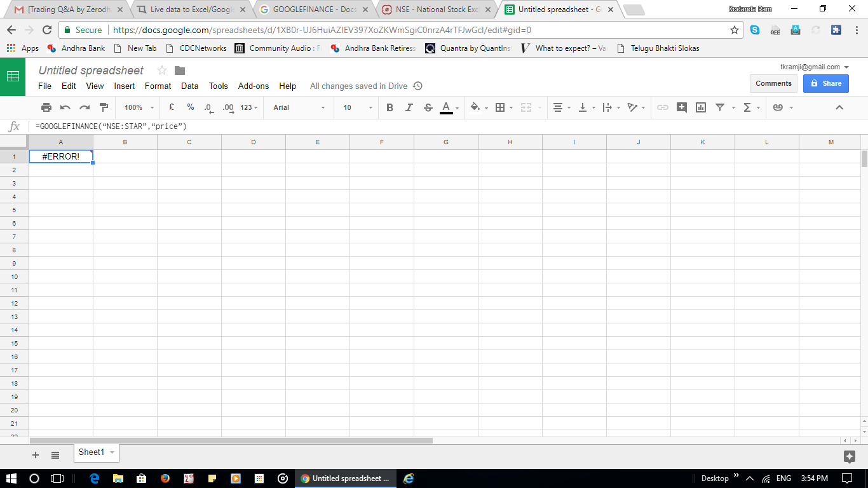Screen dimensions: 868x488
Task: Open the font size 10 dropdown
Action: point(357,107)
